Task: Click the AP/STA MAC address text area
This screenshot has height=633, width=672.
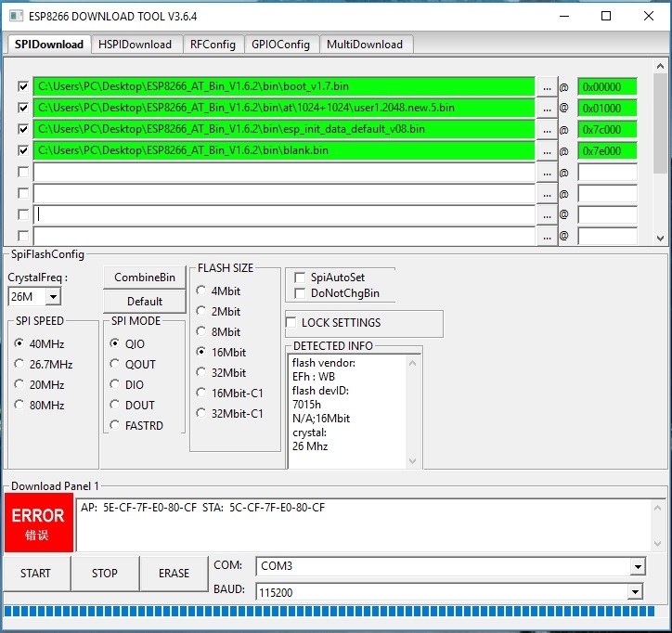Action: click(364, 525)
